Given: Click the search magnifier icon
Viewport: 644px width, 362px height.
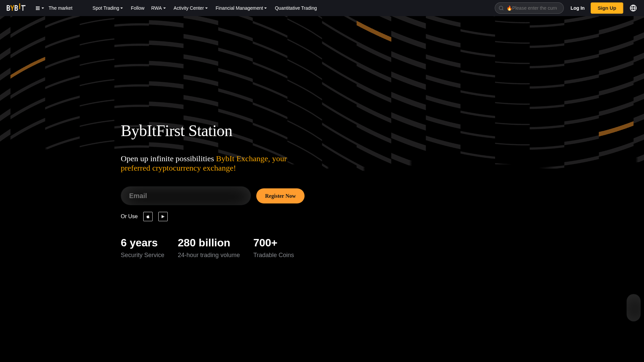Looking at the screenshot, I should pos(501,8).
